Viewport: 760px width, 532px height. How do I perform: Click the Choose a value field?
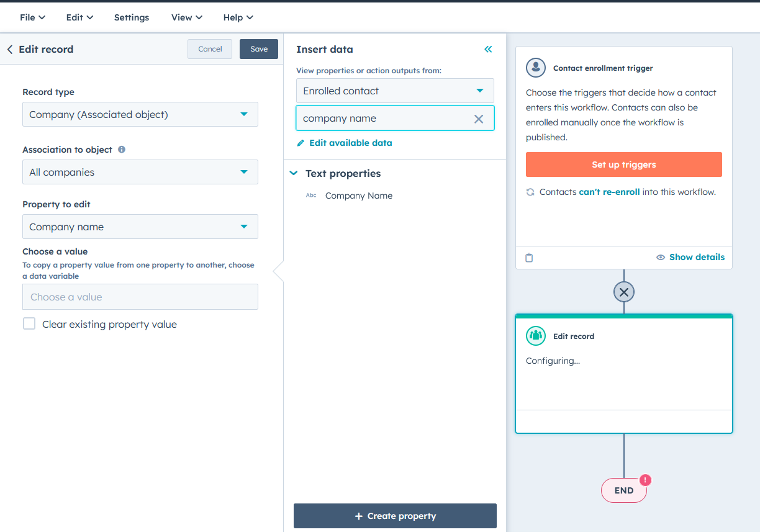coord(140,297)
